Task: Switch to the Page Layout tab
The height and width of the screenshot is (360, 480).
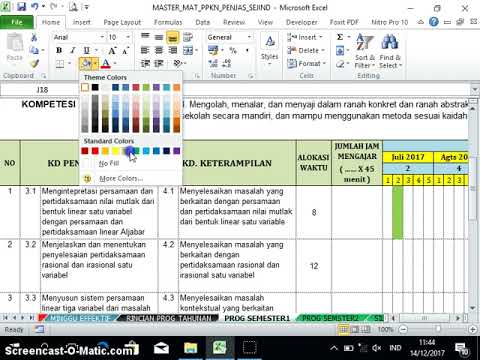Action: (x=122, y=22)
